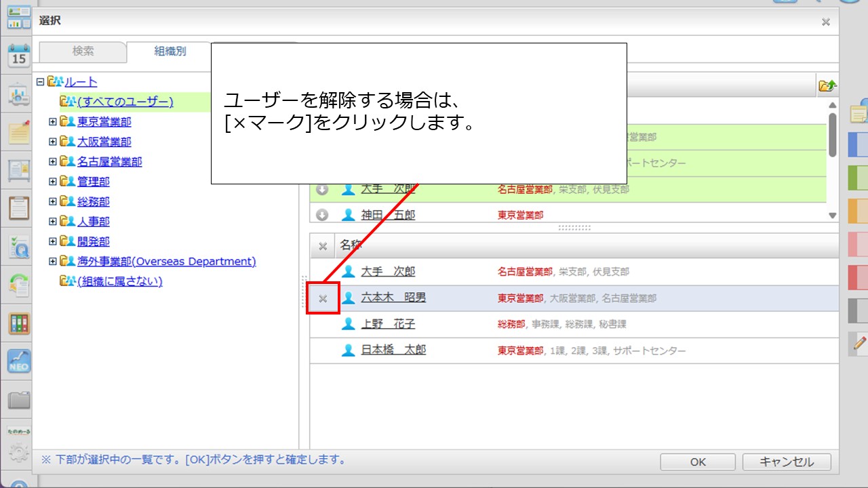Click the user list scrollbar up arrow
Viewport: 868px width, 488px height.
point(833,104)
